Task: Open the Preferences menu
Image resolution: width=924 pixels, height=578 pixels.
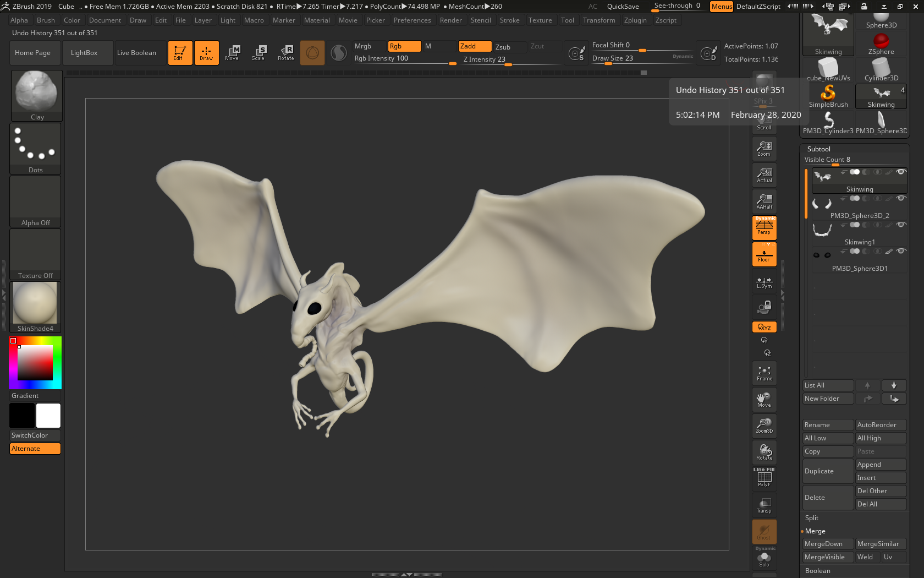Action: click(412, 20)
